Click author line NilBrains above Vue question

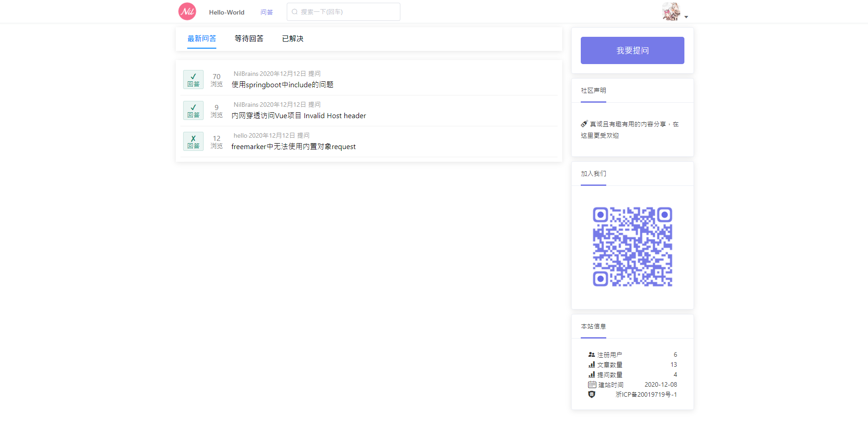(x=277, y=105)
